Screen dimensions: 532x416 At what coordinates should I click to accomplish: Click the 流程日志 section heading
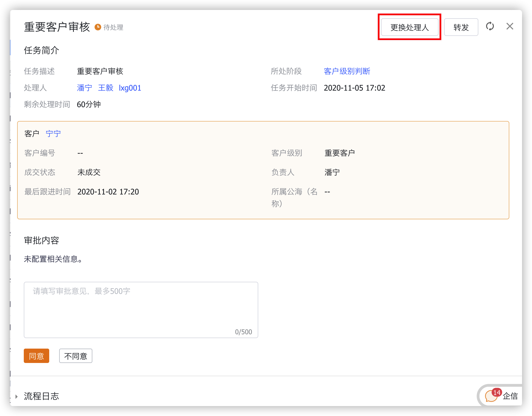(x=41, y=396)
